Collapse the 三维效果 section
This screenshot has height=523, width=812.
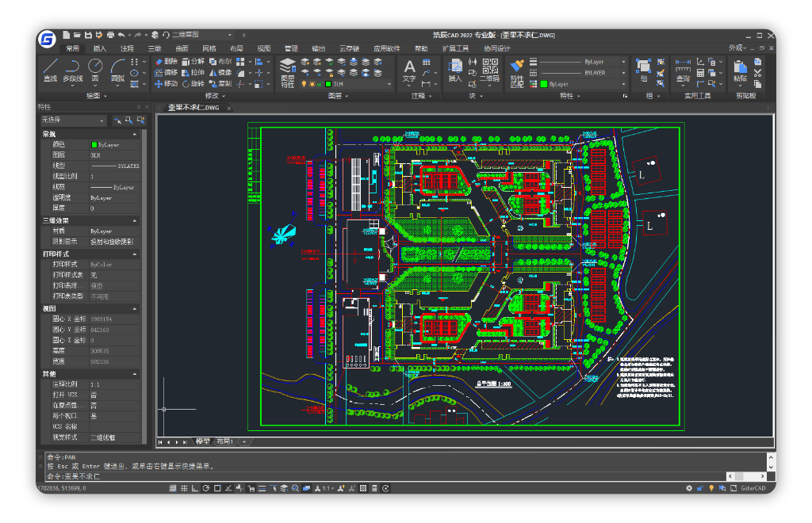[135, 220]
